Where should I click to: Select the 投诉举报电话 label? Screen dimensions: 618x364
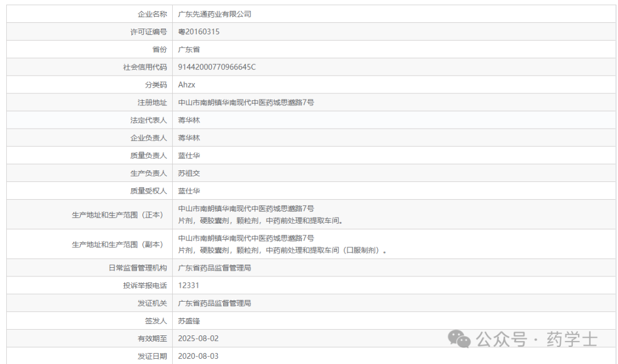pyautogui.click(x=145, y=286)
